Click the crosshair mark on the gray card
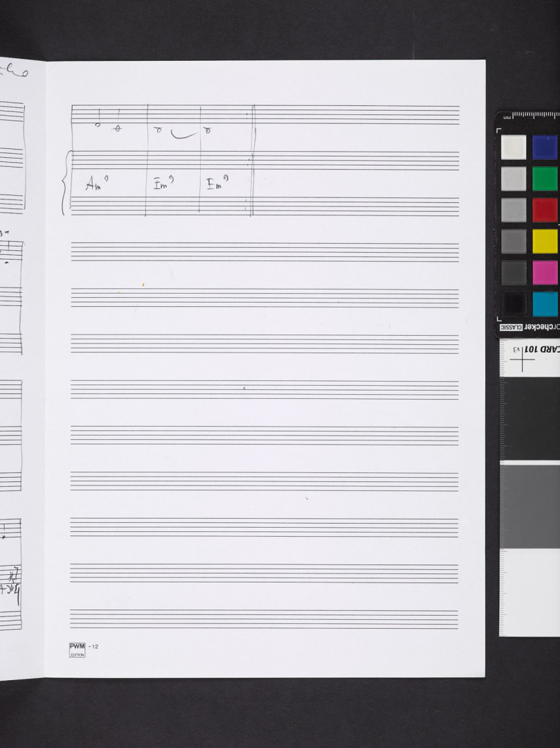 pyautogui.click(x=522, y=359)
